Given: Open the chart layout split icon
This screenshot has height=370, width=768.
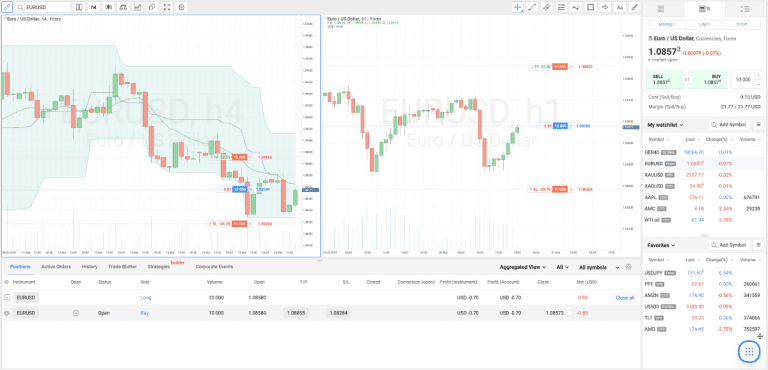Looking at the screenshot, I should coord(79,7).
